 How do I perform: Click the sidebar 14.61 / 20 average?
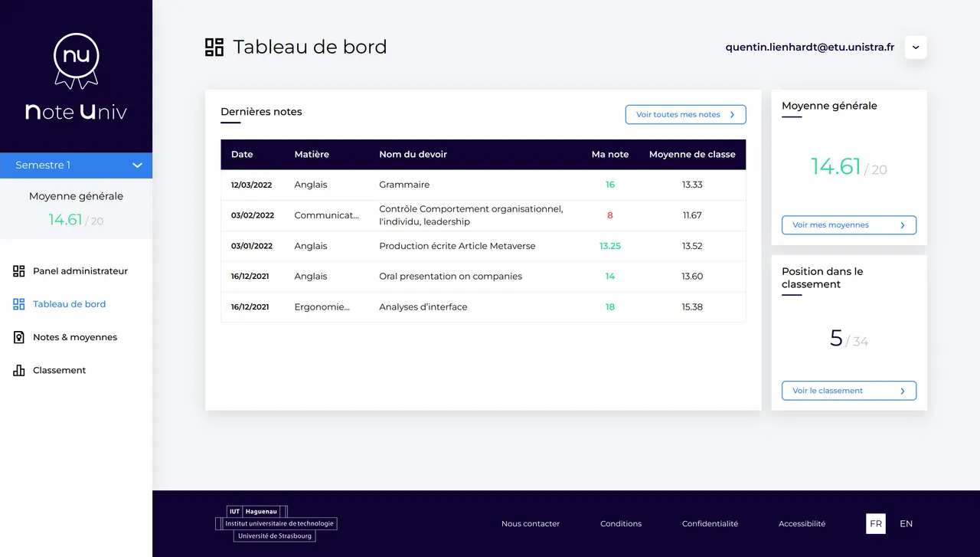pyautogui.click(x=77, y=220)
